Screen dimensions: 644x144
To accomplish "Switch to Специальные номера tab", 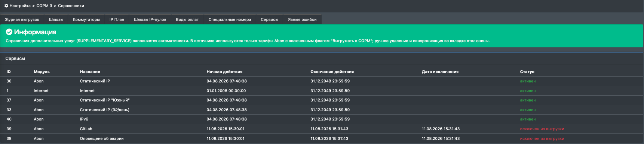I will tap(230, 19).
